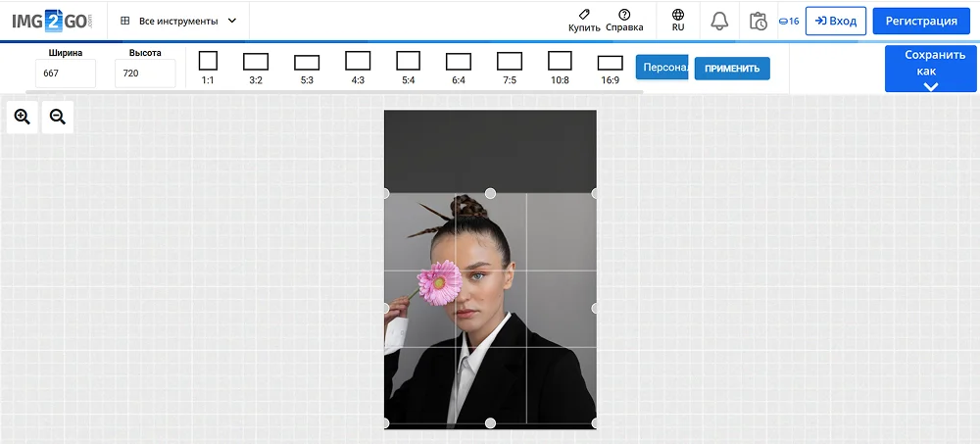Open the RU language selector
This screenshot has height=444, width=980.
[678, 20]
